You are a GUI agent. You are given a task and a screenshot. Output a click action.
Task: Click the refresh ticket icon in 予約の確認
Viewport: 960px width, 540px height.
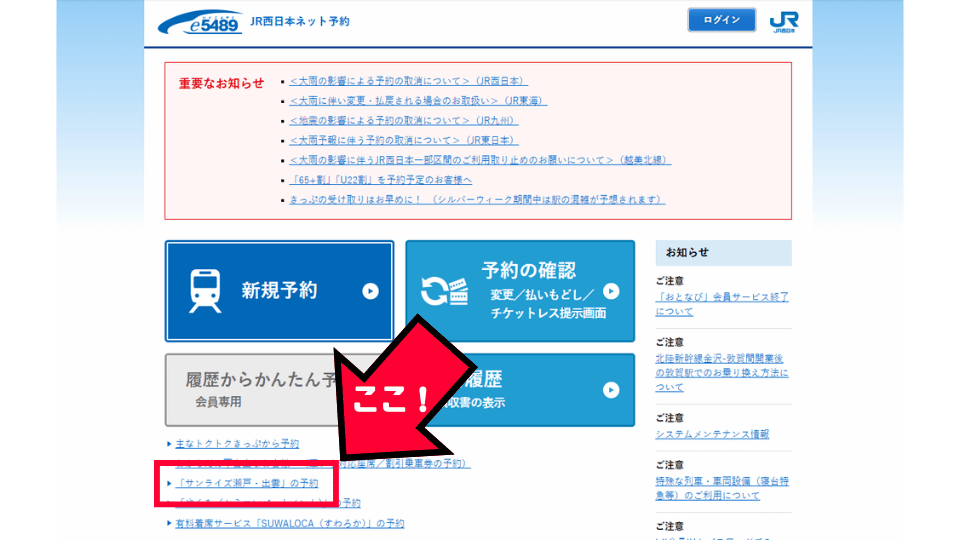pyautogui.click(x=444, y=291)
